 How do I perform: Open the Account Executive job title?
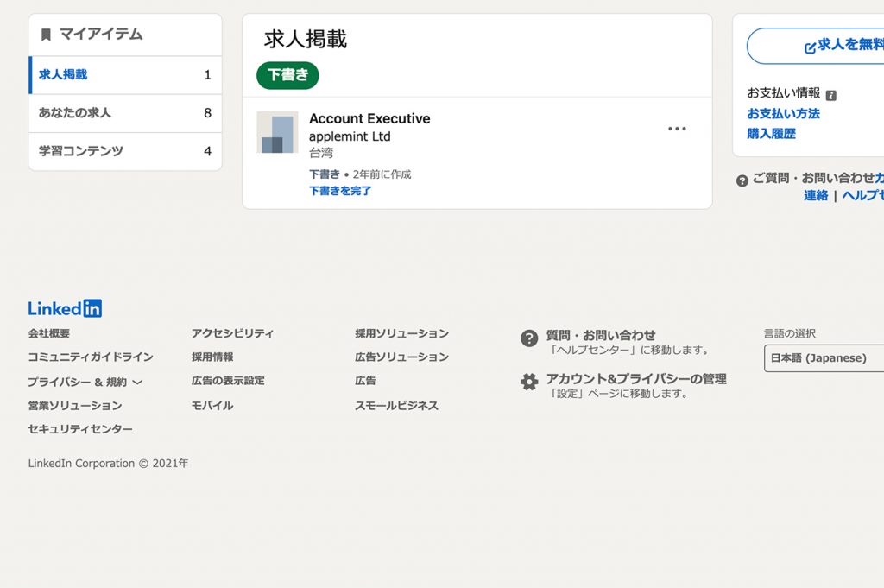[369, 118]
